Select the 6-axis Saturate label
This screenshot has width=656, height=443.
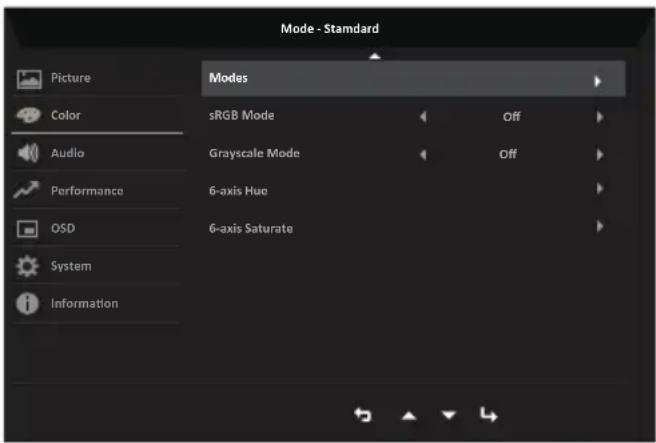[x=251, y=228]
